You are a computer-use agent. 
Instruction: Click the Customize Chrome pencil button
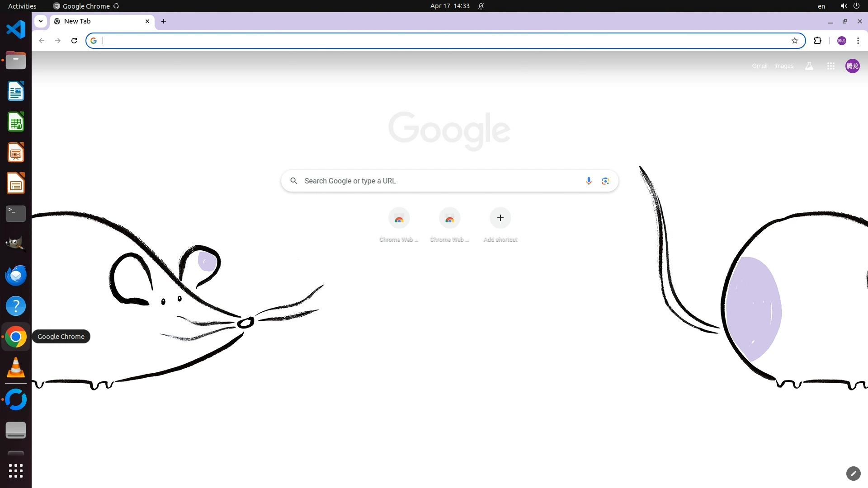[x=853, y=474]
